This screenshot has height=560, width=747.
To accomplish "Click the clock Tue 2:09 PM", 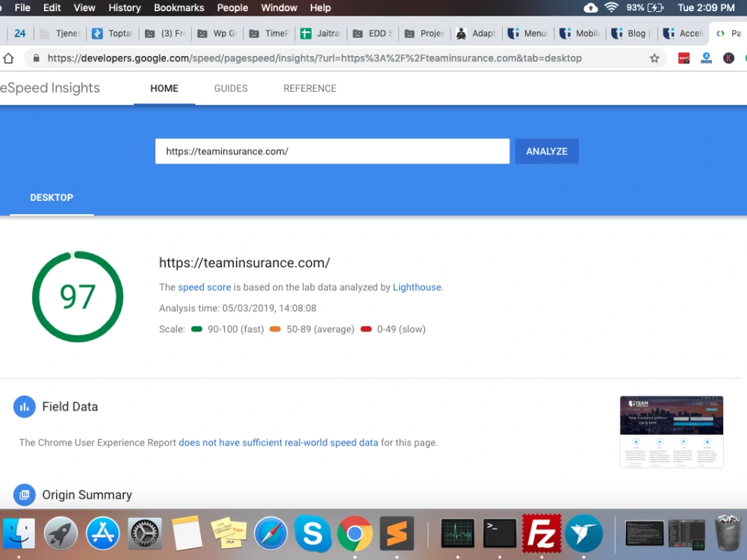I will tap(706, 7).
